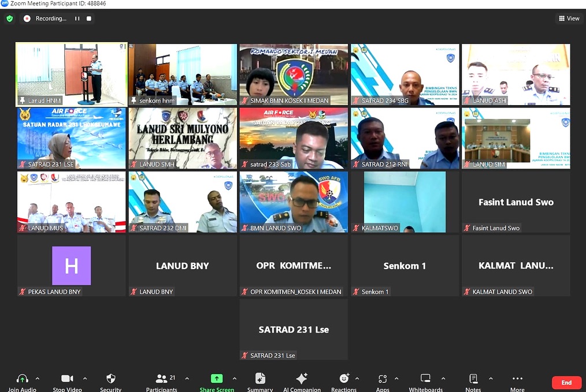Screen dimensions: 586x392
Task: Click the green Share Screen button
Action: click(217, 379)
